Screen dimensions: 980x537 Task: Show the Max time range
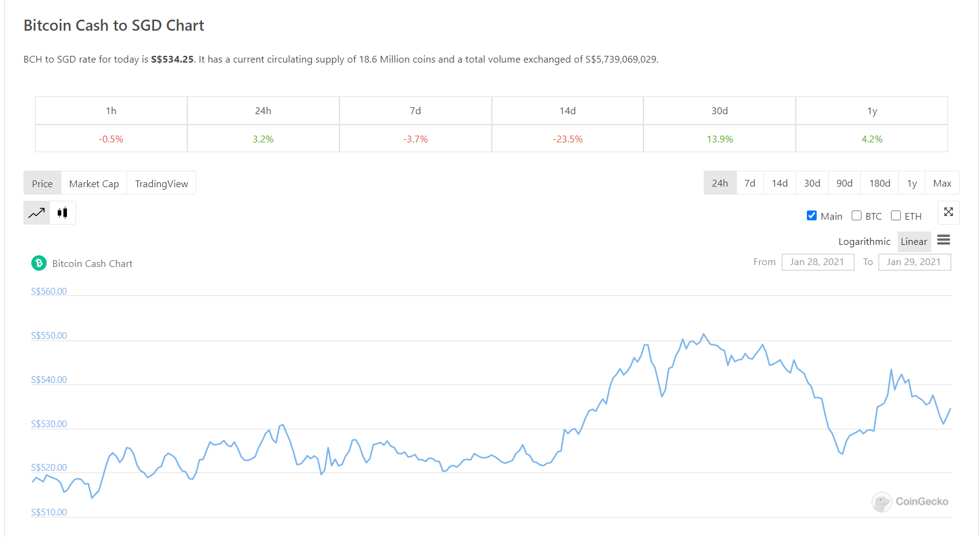click(x=942, y=183)
